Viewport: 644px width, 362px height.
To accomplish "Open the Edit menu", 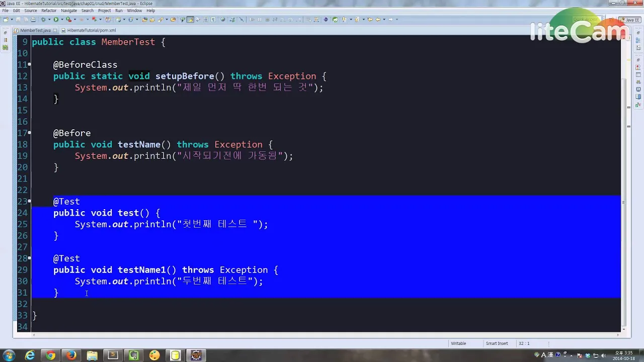I will pyautogui.click(x=17, y=11).
